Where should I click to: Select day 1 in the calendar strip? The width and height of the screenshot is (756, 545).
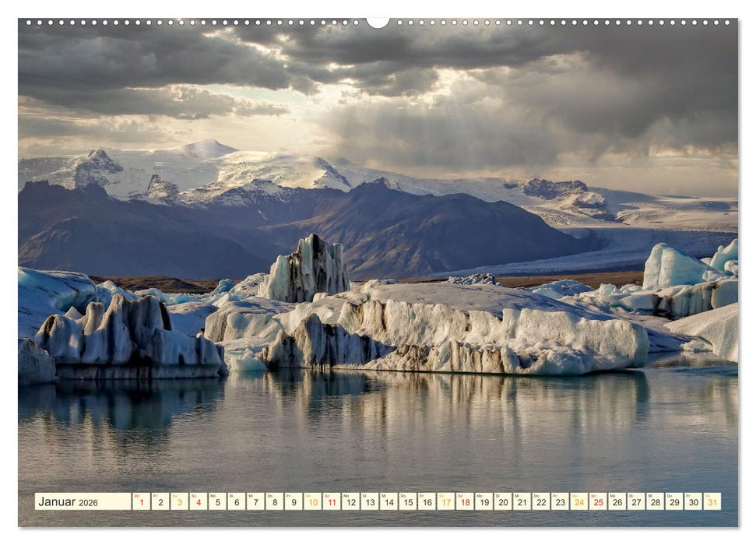141,502
